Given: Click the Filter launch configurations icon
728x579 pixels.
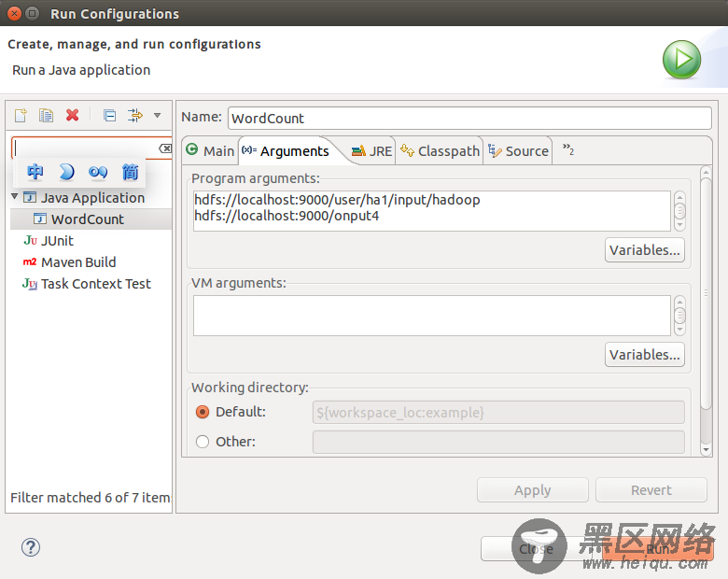Looking at the screenshot, I should pyautogui.click(x=135, y=115).
